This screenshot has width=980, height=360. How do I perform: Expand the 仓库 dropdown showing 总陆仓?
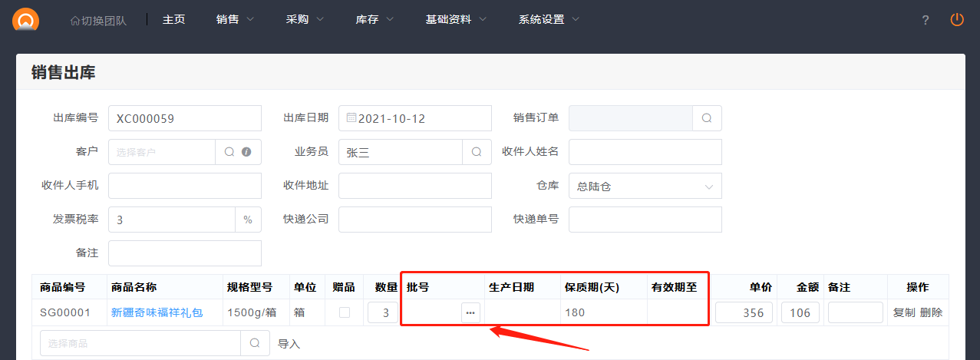645,186
